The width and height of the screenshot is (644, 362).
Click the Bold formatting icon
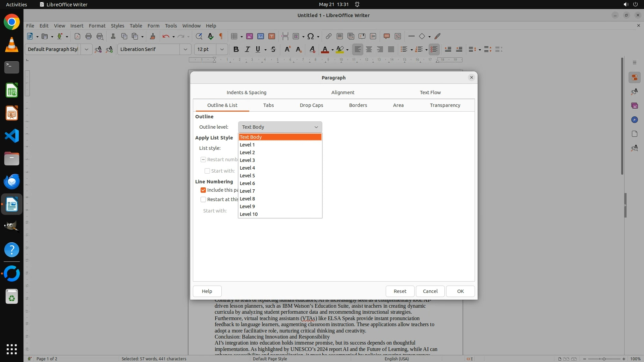pyautogui.click(x=236, y=49)
